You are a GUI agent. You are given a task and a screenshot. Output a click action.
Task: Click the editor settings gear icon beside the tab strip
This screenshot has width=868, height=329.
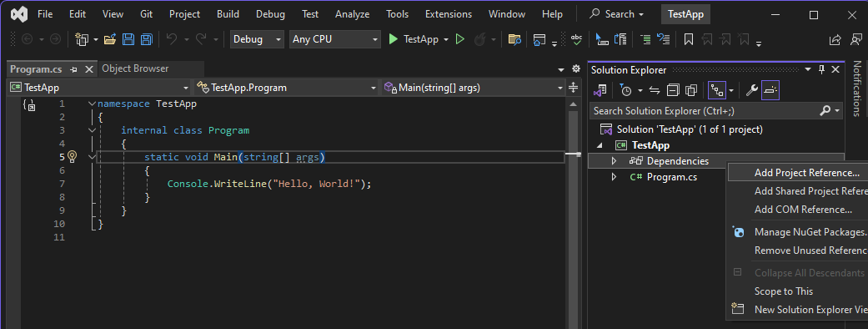click(575, 69)
